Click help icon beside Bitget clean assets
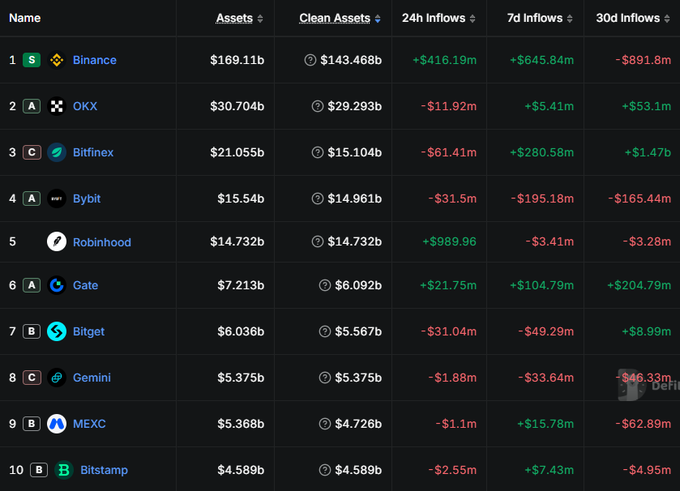 [x=325, y=331]
